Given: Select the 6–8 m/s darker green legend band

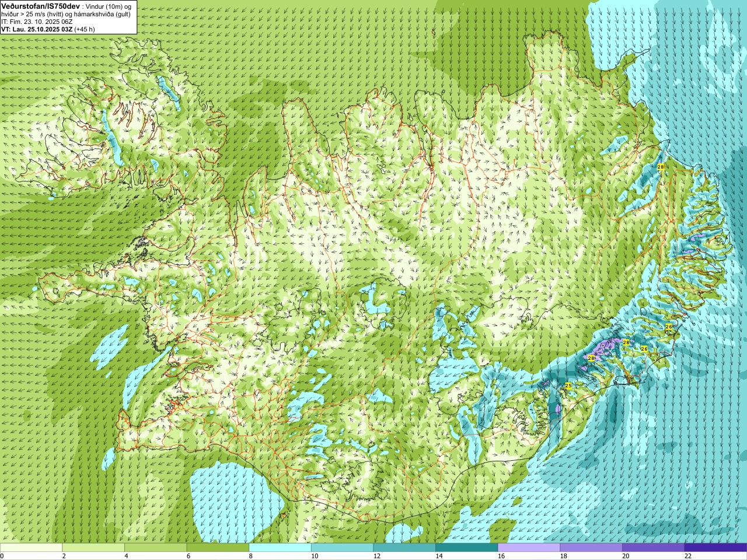Looking at the screenshot, I should click(218, 548).
